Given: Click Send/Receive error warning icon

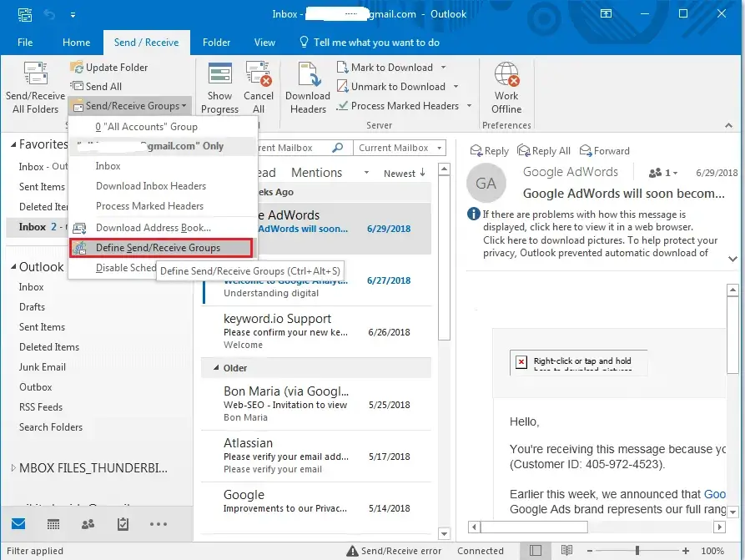Looking at the screenshot, I should (x=352, y=551).
